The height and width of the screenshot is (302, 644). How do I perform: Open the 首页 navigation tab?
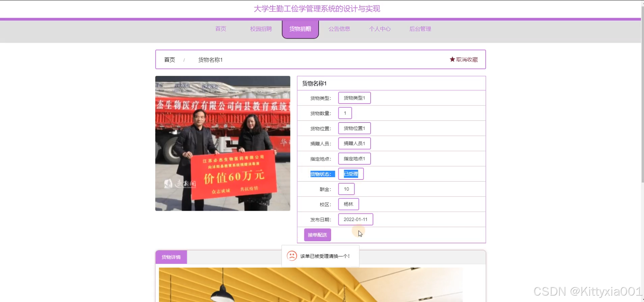221,29
